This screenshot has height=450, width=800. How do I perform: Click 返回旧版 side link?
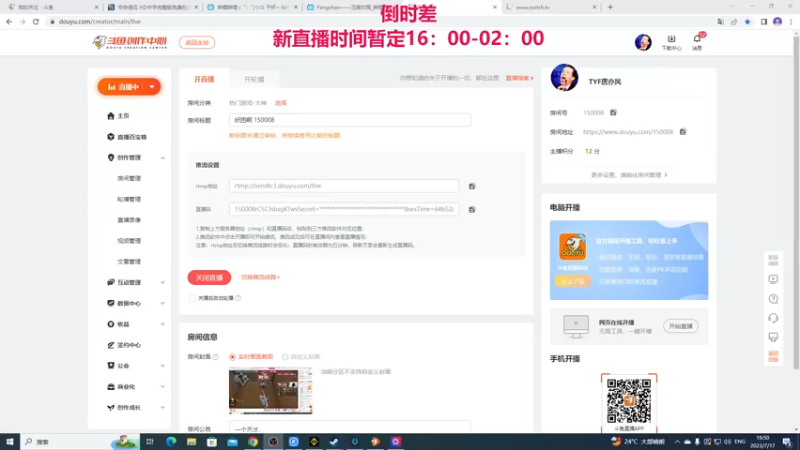pos(773,356)
